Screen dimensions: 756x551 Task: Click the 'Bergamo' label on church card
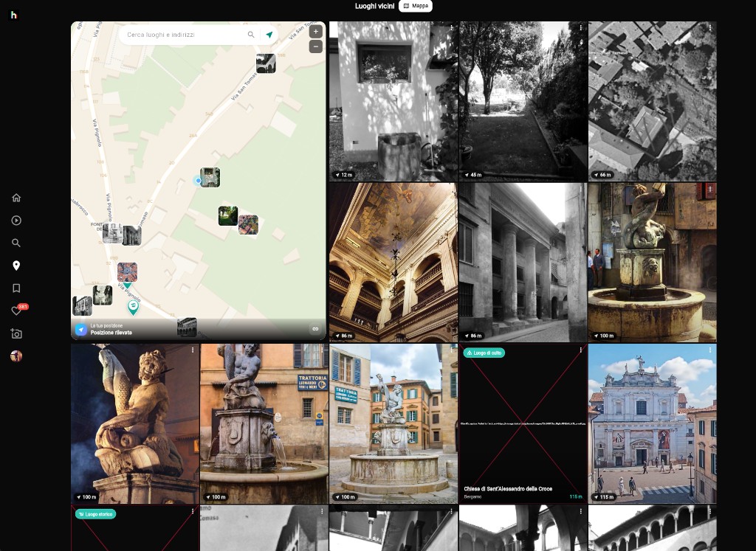pos(472,496)
